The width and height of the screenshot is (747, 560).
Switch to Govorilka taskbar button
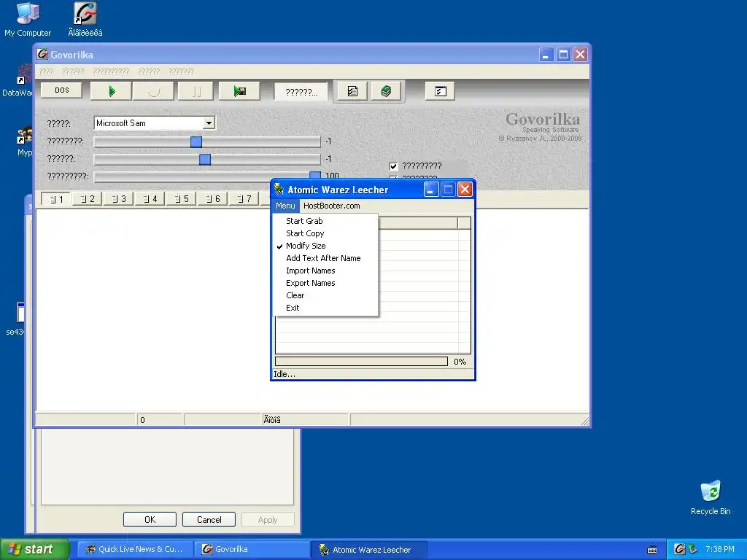(x=252, y=550)
